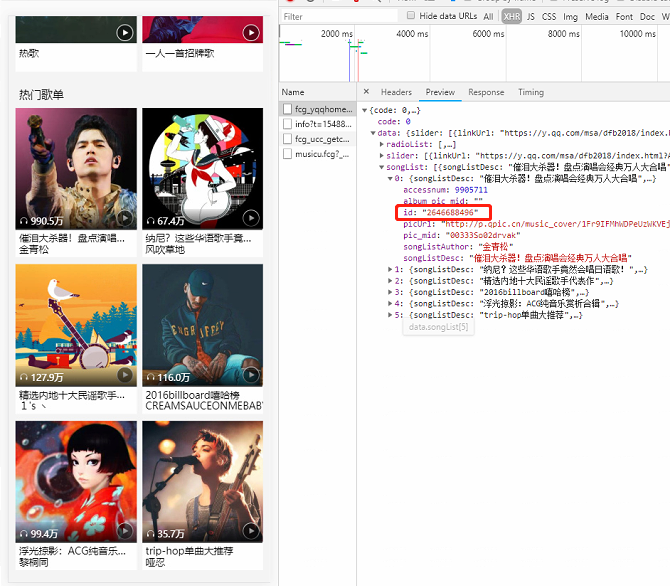670x586 pixels.
Task: Filter requests by Media
Action: pyautogui.click(x=597, y=16)
